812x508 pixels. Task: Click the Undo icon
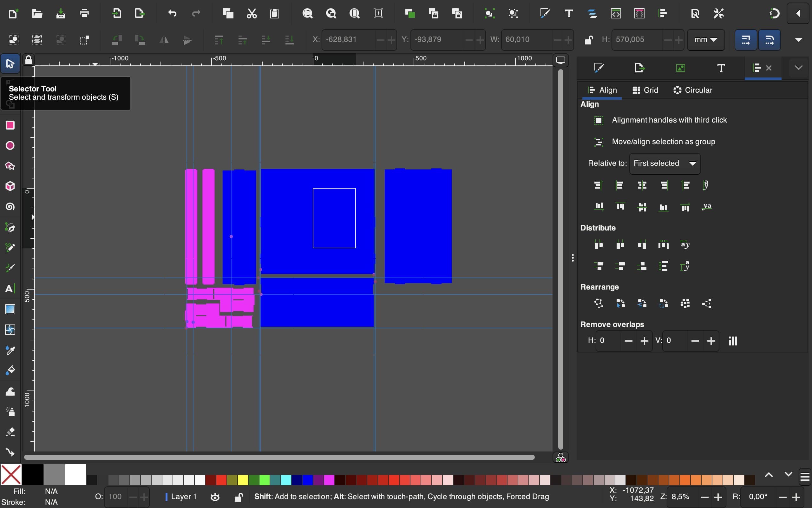click(172, 13)
